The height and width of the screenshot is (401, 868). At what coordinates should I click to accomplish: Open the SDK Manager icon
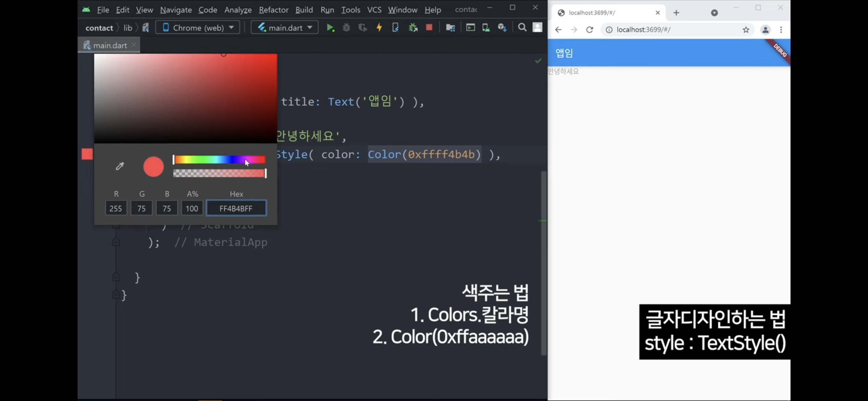502,28
